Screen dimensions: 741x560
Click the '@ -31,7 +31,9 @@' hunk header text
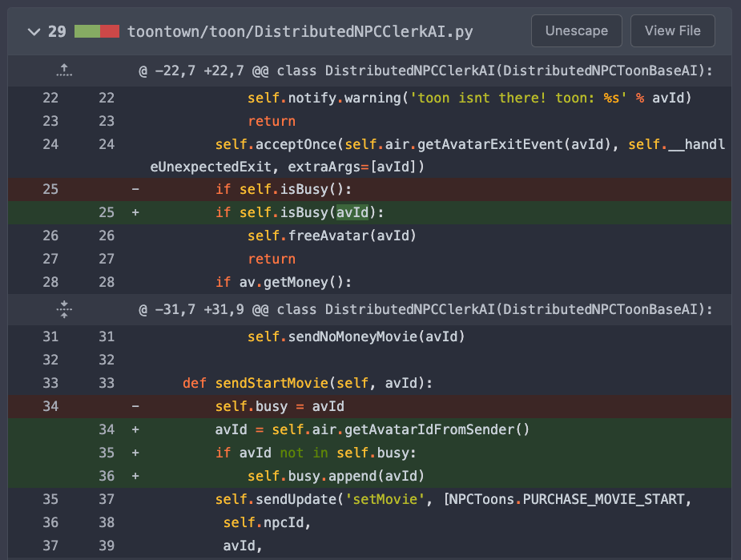tap(426, 309)
